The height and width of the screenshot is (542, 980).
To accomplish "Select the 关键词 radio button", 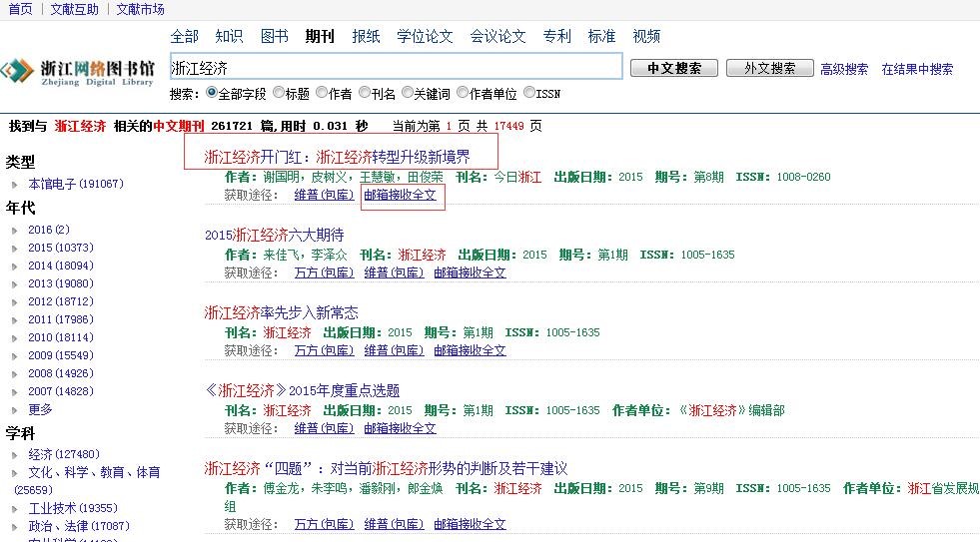I will pyautogui.click(x=408, y=93).
